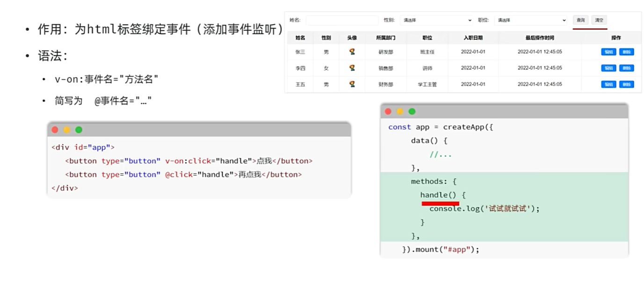
Task: Click the 所属部门 column header
Action: [386, 38]
